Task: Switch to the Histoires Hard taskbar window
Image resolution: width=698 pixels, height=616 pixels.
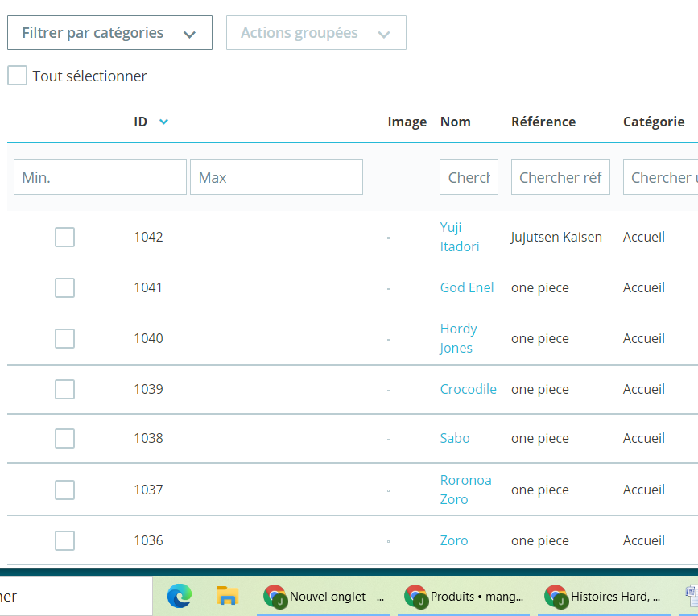Action: 604,597
